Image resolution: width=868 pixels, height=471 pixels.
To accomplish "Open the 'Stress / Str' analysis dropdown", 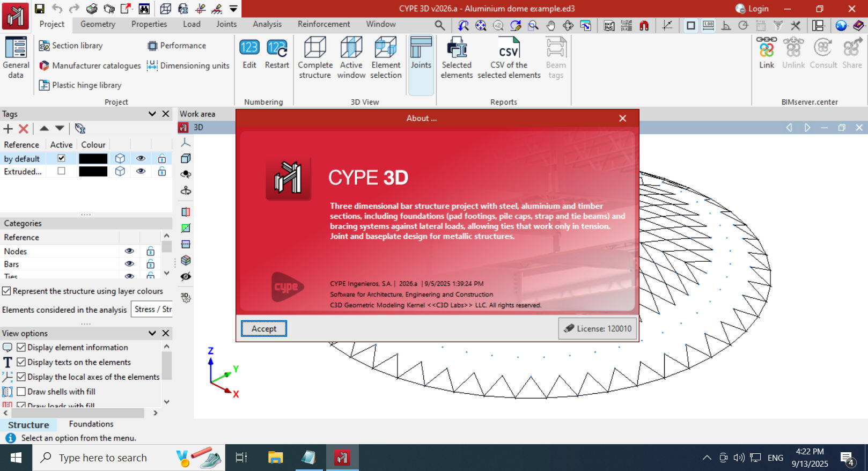I will (153, 310).
